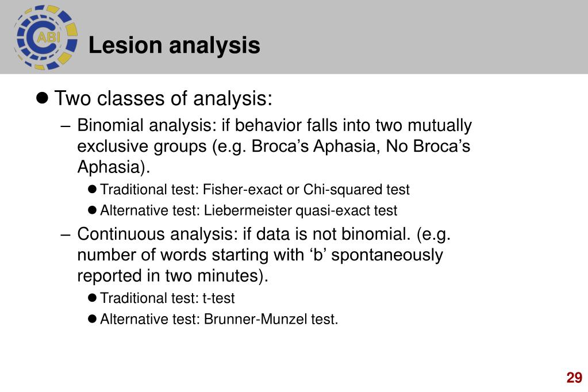Image resolution: width=588 pixels, height=392 pixels.
Task: Click the words starting with 'b' line
Action: pos(260,255)
